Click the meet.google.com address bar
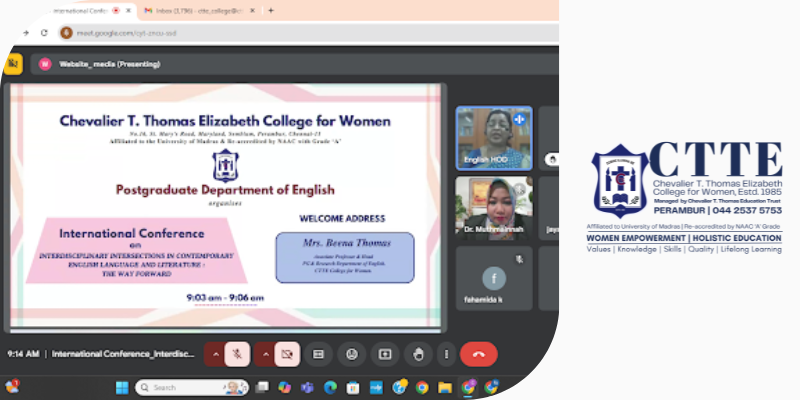 tap(306, 33)
